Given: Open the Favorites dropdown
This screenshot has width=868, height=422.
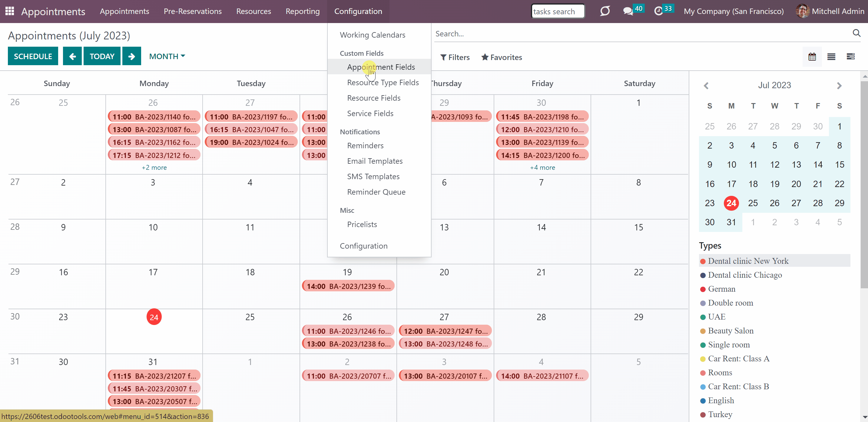Looking at the screenshot, I should 502,57.
